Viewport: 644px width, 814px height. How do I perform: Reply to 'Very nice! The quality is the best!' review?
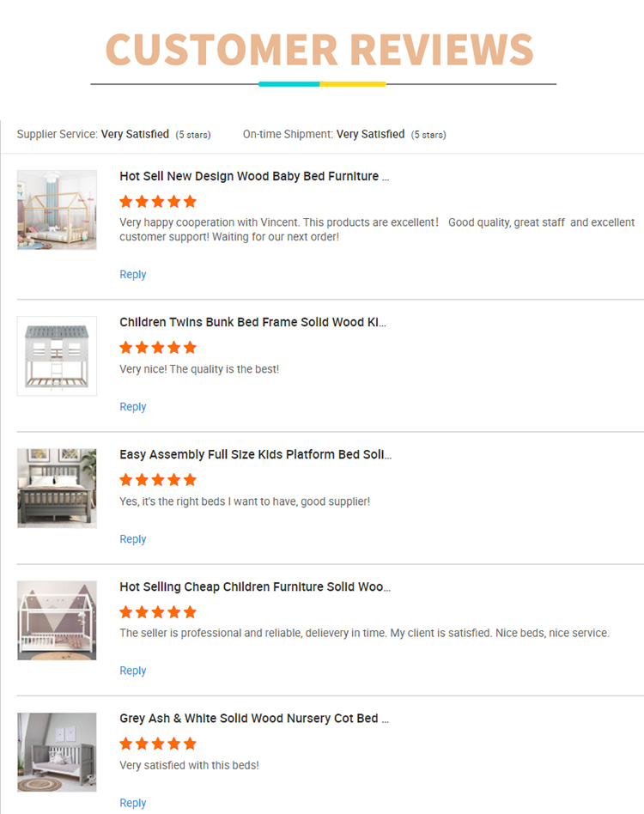pyautogui.click(x=132, y=407)
